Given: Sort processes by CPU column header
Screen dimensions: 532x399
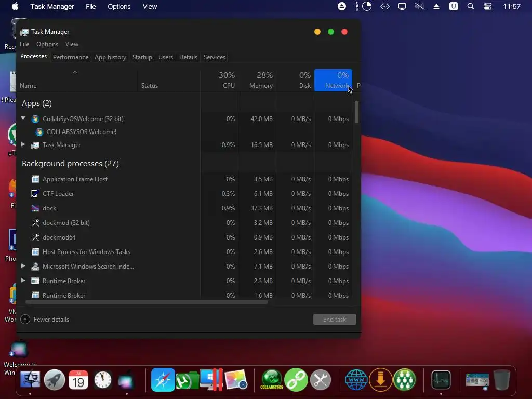Looking at the screenshot, I should click(219, 80).
